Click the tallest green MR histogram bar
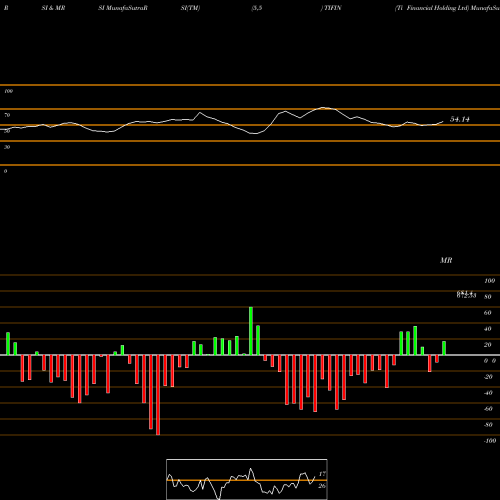500x500 pixels. coord(251,331)
